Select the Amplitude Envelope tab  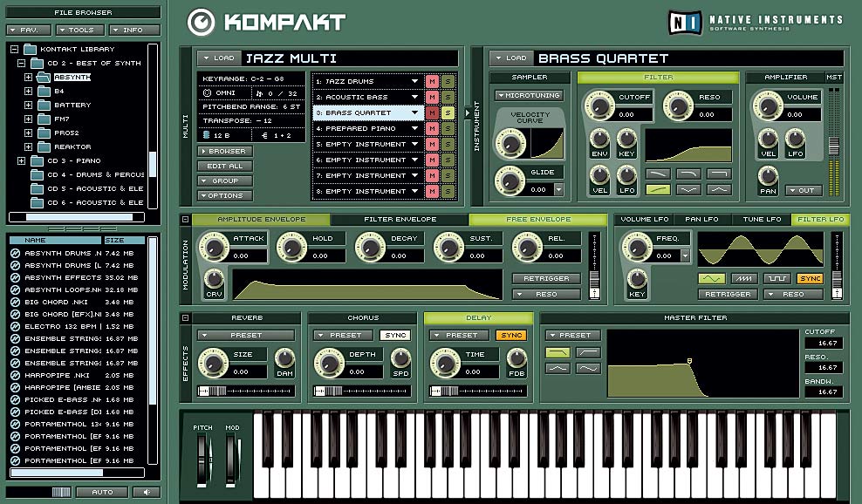[261, 219]
